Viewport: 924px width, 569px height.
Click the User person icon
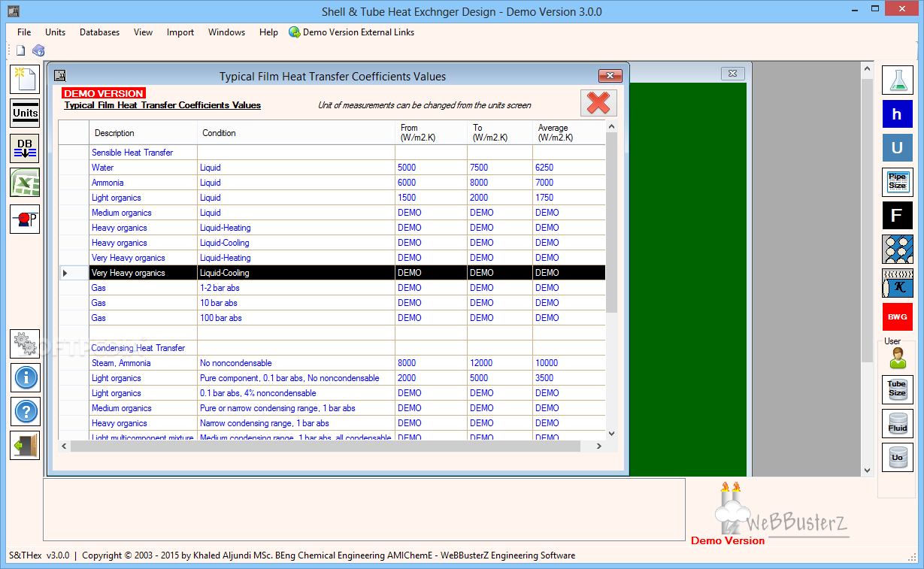coord(897,358)
